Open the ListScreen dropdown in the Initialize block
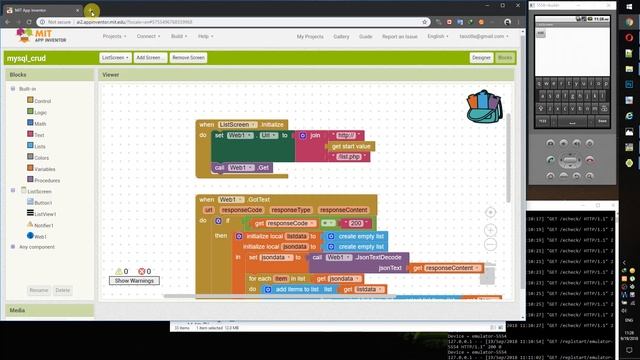 click(x=238, y=124)
